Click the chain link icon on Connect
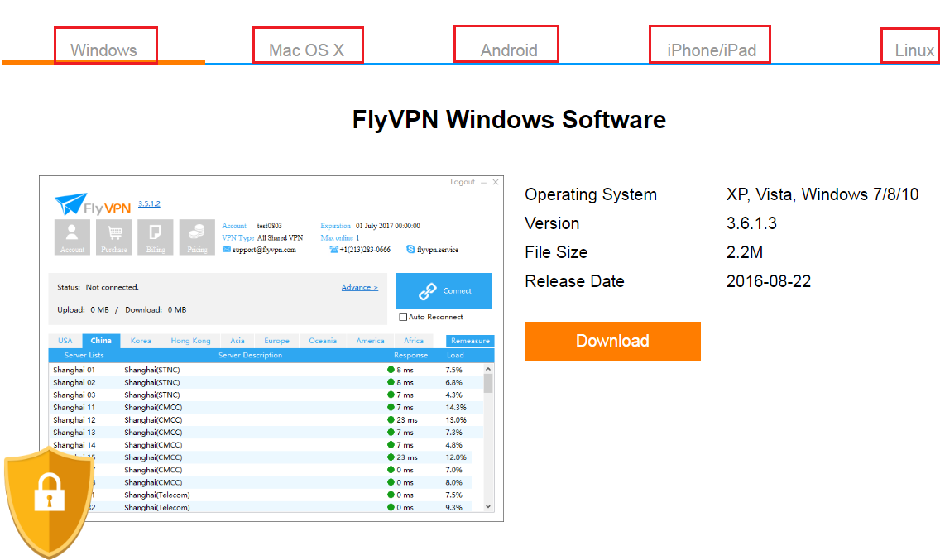Viewport: 940px width, 560px height. [428, 291]
